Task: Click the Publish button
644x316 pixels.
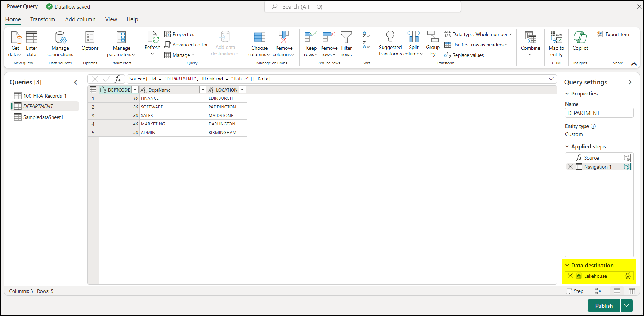Action: [x=604, y=306]
